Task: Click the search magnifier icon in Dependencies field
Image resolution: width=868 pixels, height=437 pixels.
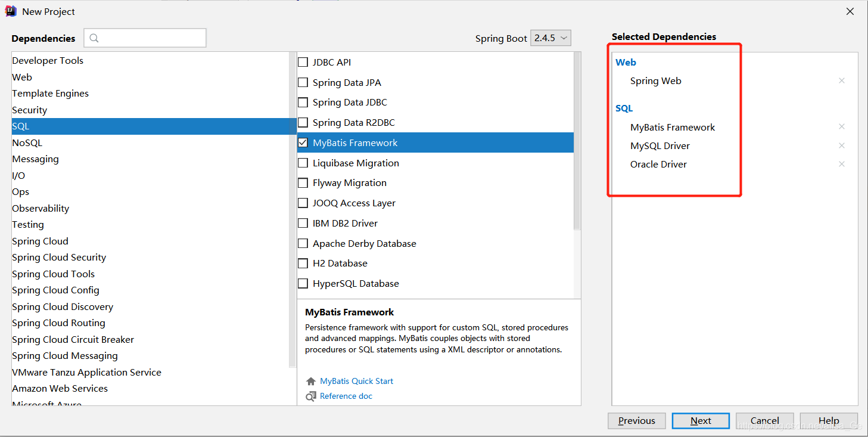Action: point(94,38)
